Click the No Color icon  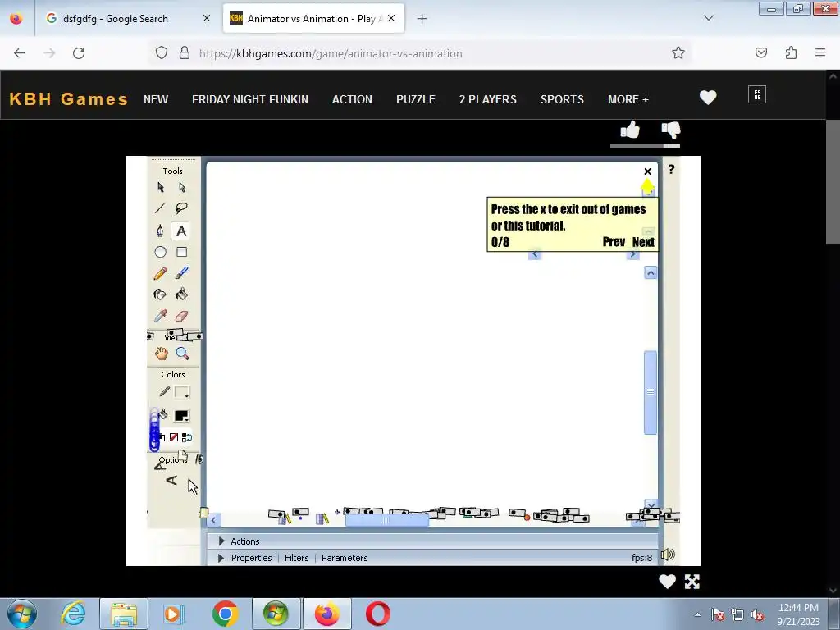(x=174, y=437)
